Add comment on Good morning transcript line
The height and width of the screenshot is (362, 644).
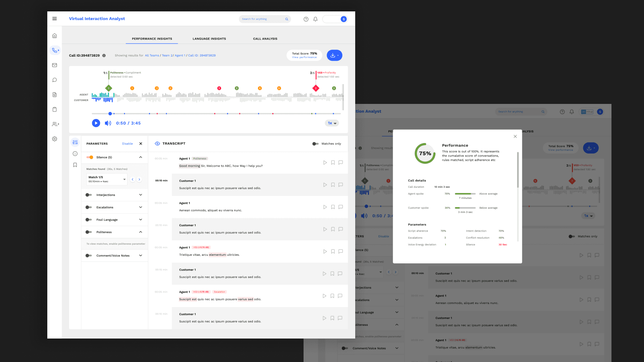click(341, 163)
